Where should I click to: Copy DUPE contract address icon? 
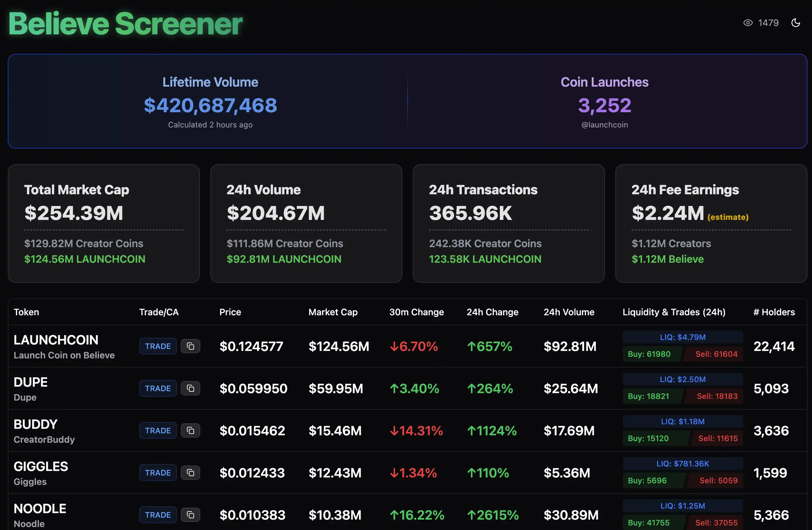191,389
